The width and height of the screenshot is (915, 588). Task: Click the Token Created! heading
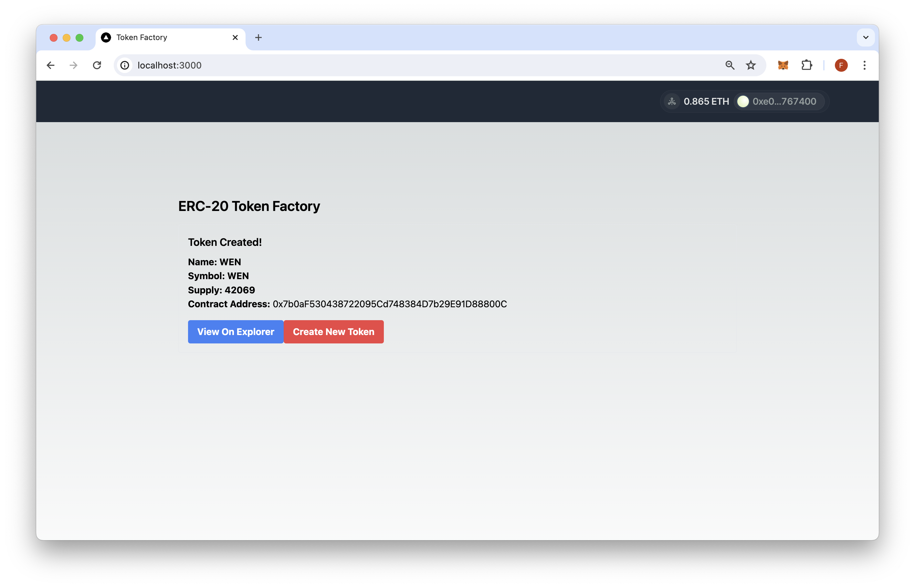click(225, 242)
